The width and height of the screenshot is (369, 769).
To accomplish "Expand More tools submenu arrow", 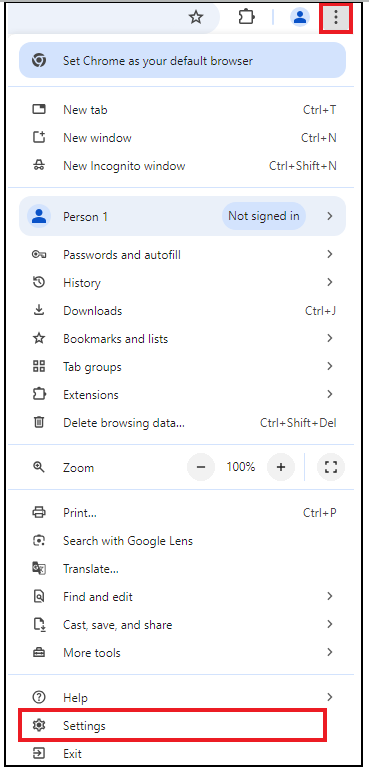I will tap(330, 652).
